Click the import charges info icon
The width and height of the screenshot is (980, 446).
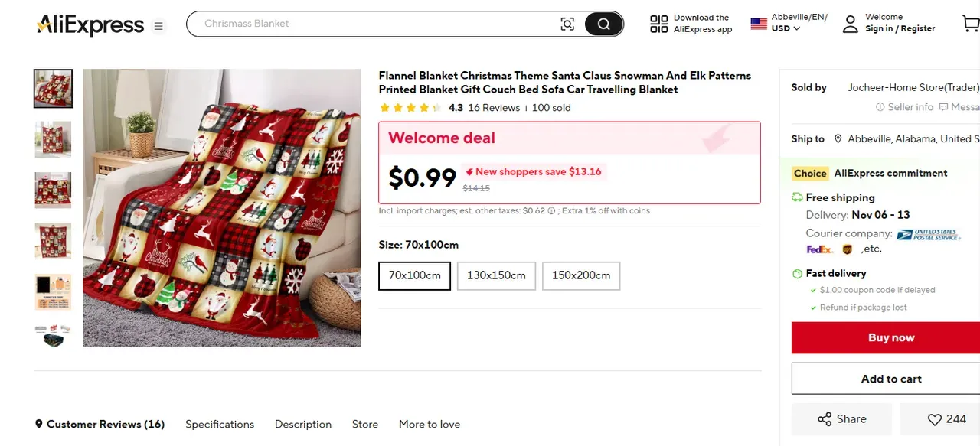click(x=551, y=211)
